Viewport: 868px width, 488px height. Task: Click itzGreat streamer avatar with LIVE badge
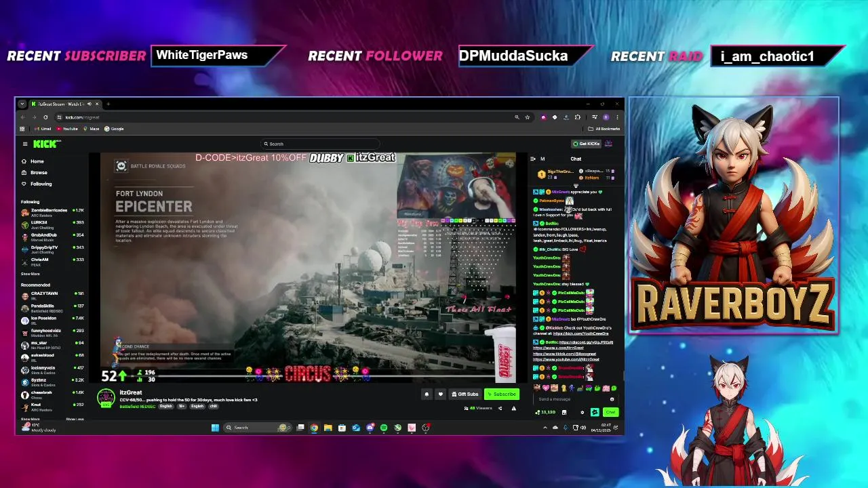[106, 399]
